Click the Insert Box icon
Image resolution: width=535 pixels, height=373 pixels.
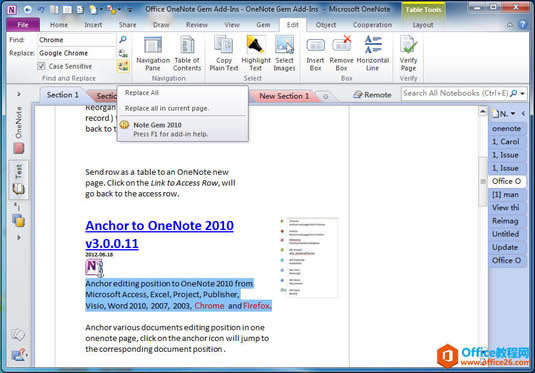[x=315, y=54]
